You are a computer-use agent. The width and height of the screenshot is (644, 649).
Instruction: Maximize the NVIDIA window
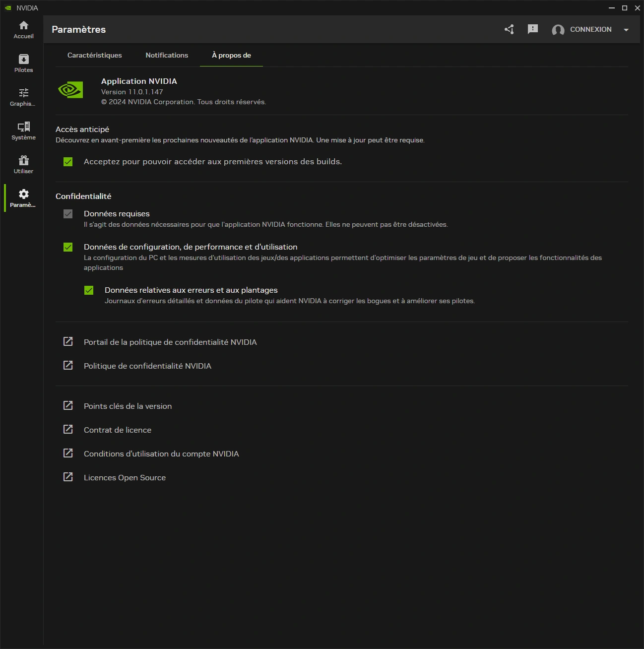point(625,8)
